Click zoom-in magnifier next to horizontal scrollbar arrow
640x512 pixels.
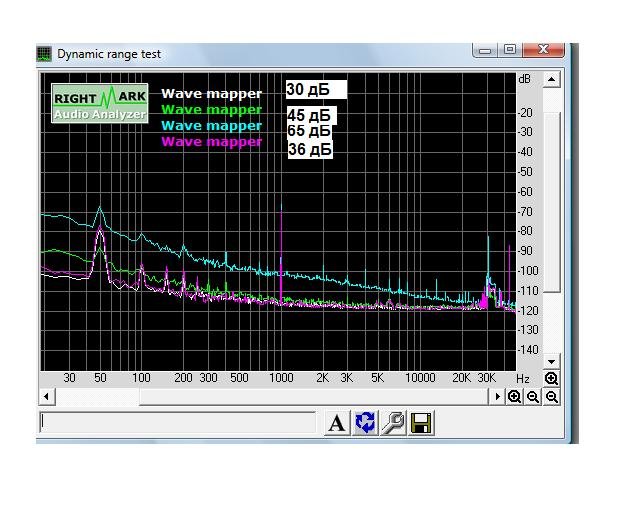tap(514, 396)
